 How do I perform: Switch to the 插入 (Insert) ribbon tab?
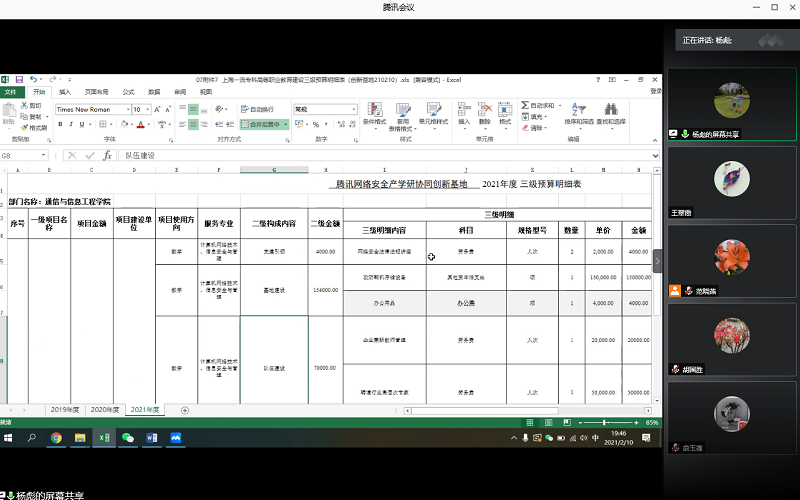point(64,91)
